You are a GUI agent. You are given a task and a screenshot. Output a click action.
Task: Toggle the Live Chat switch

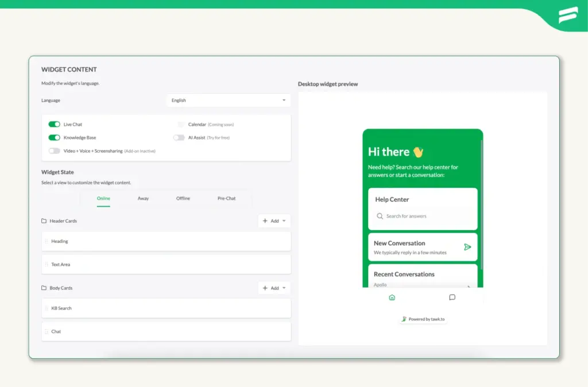54,124
